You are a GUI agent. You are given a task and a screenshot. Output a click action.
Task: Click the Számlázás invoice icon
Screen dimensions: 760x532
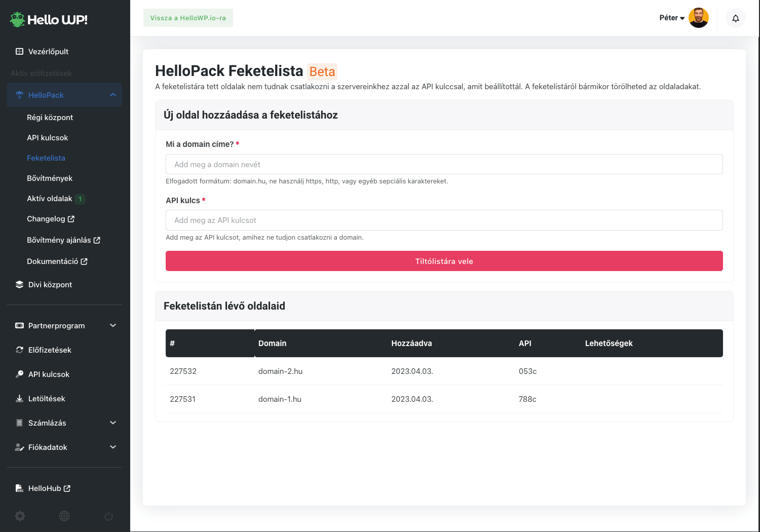click(x=20, y=423)
